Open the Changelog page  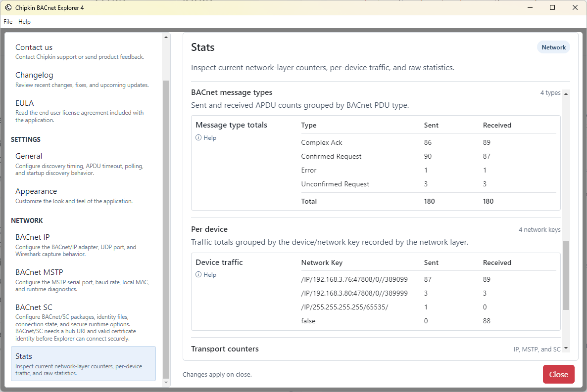click(x=83, y=80)
